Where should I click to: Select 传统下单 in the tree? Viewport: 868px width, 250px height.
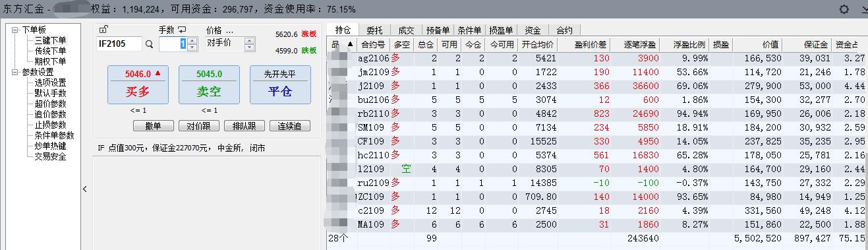click(50, 51)
